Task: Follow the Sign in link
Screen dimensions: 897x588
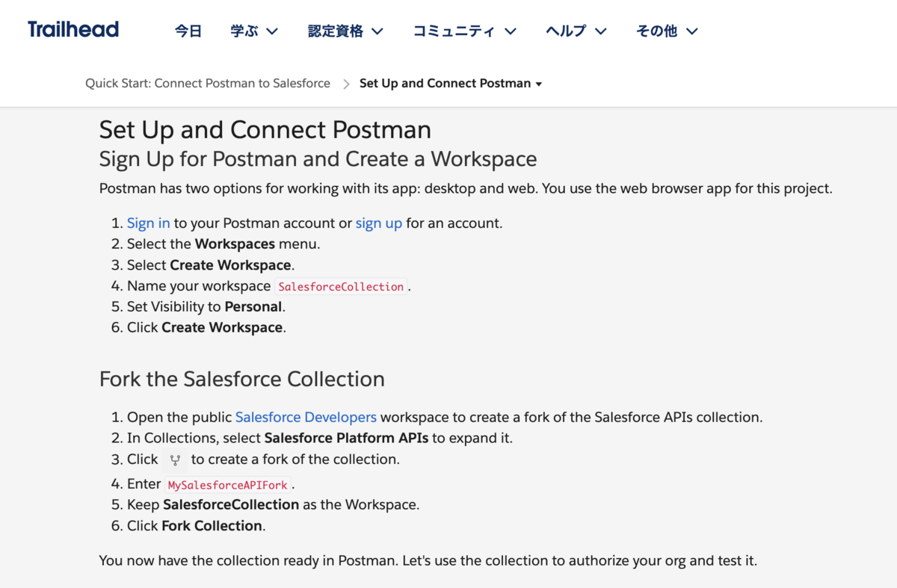Action: coord(148,223)
